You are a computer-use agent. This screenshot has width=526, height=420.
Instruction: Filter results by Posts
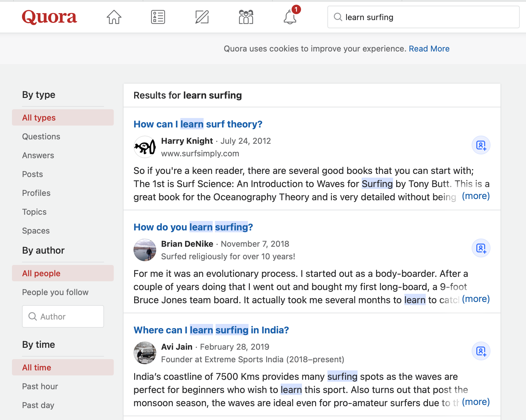tap(32, 174)
